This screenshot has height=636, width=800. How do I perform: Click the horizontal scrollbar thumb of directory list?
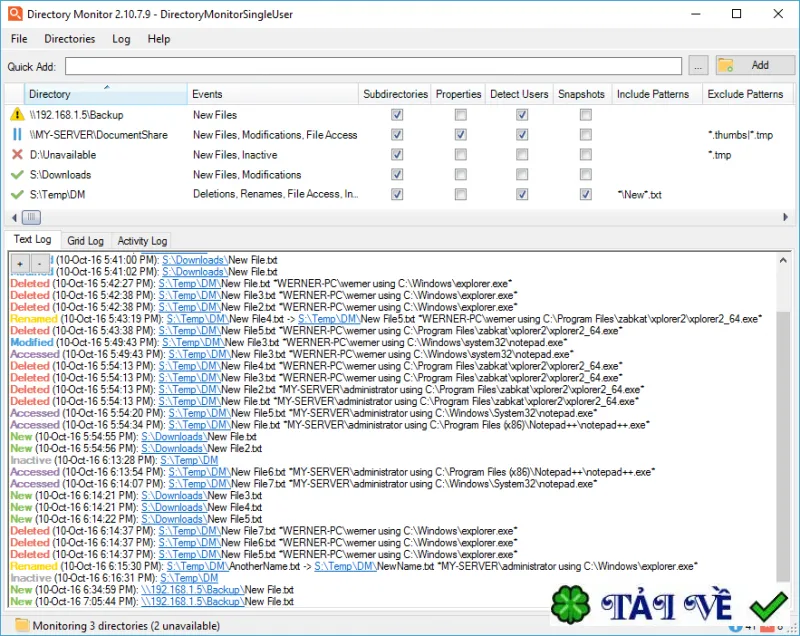click(31, 218)
